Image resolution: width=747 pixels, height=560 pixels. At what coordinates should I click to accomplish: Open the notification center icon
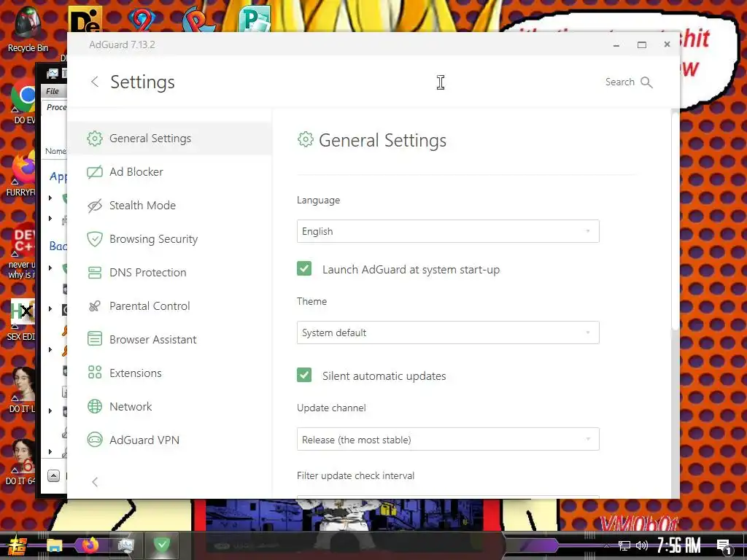click(x=724, y=547)
